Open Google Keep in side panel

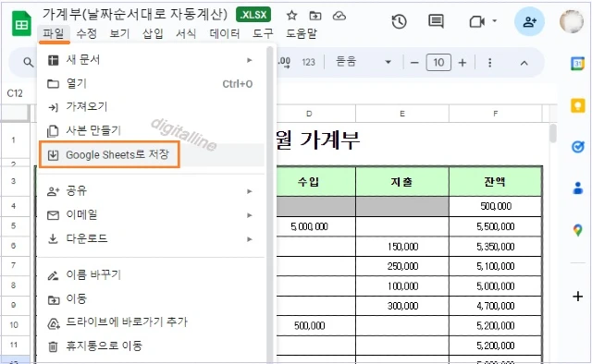pyautogui.click(x=577, y=105)
